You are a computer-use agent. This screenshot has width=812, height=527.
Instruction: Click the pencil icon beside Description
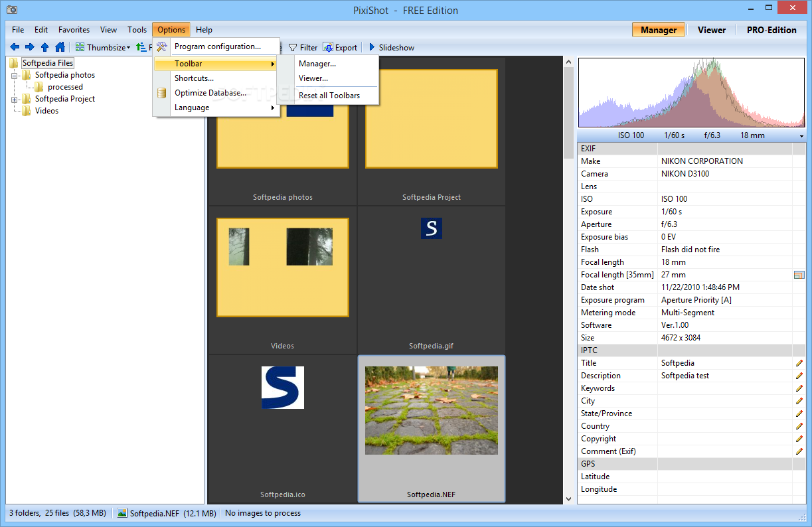tap(799, 376)
